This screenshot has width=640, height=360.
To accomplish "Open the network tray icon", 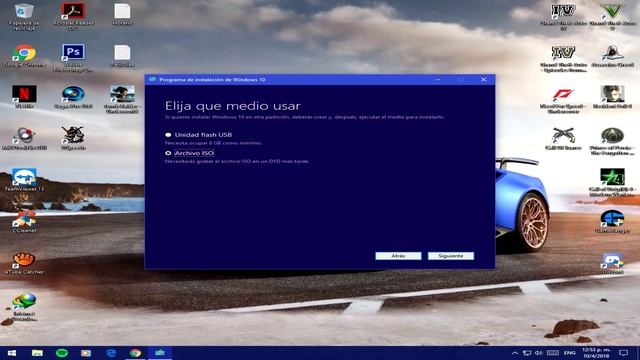I will (x=527, y=353).
